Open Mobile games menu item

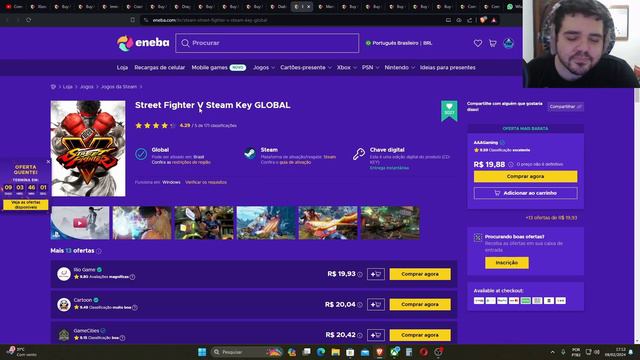pos(218,68)
